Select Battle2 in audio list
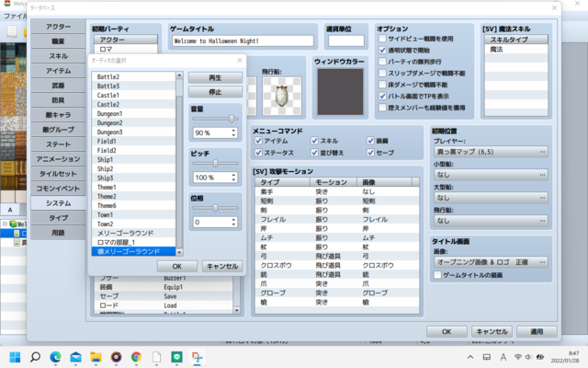 point(133,77)
